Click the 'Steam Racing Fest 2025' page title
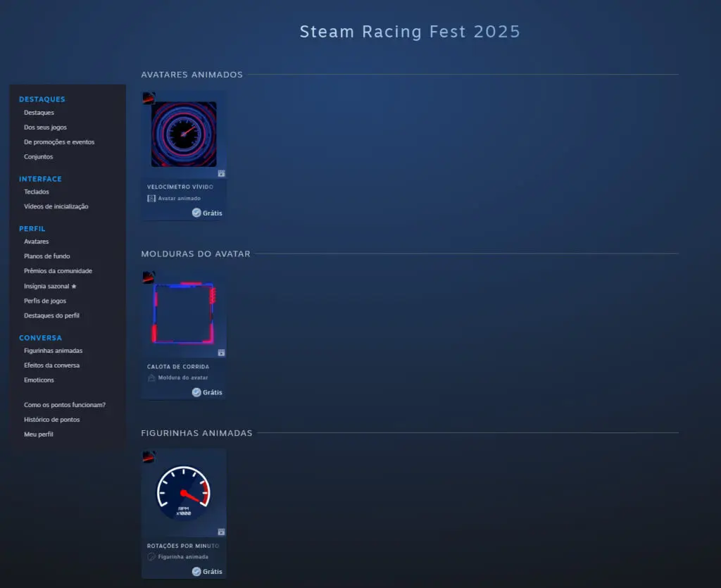 410,32
